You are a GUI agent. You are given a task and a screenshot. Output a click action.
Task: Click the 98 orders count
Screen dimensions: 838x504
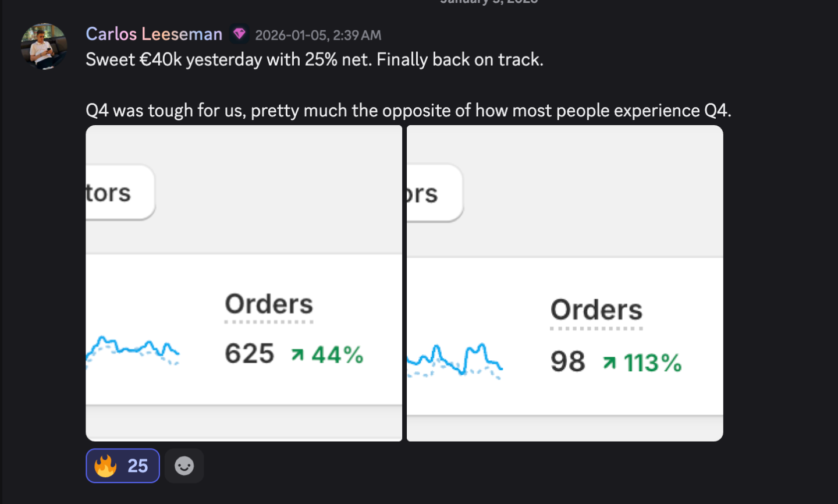tap(568, 362)
